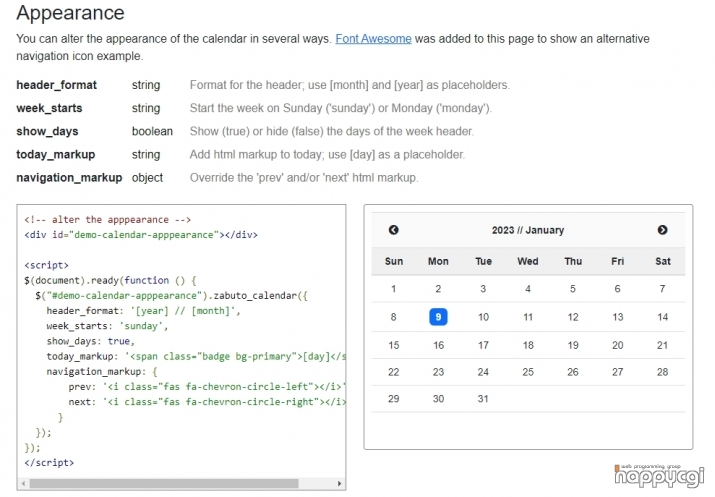The height and width of the screenshot is (497, 715).
Task: Click the opening <script> tag line
Action: coord(47,265)
